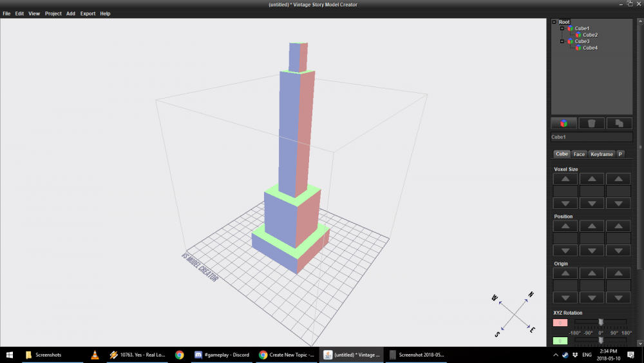Screen dimensions: 644x363
Task: Click the add new cube icon button
Action: click(x=563, y=123)
